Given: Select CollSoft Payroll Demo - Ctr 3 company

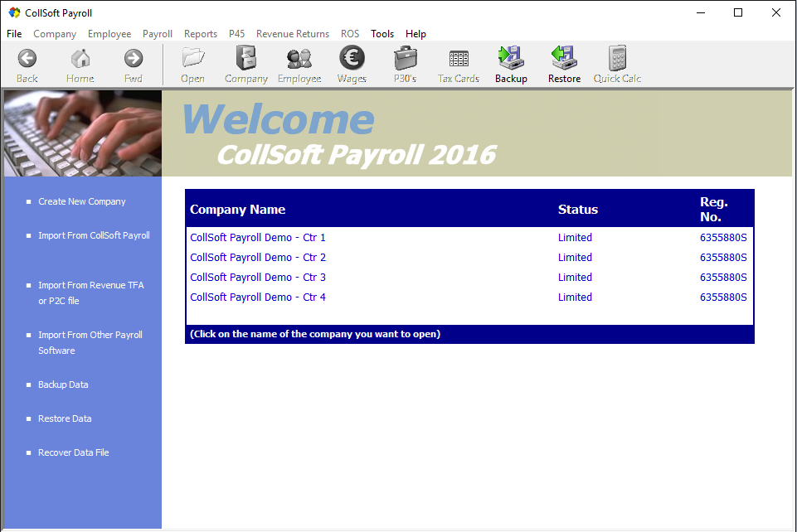Looking at the screenshot, I should [258, 278].
